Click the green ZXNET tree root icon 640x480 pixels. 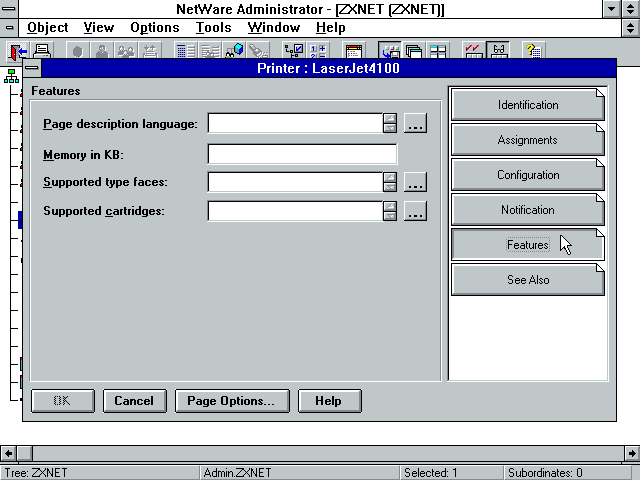[11, 76]
